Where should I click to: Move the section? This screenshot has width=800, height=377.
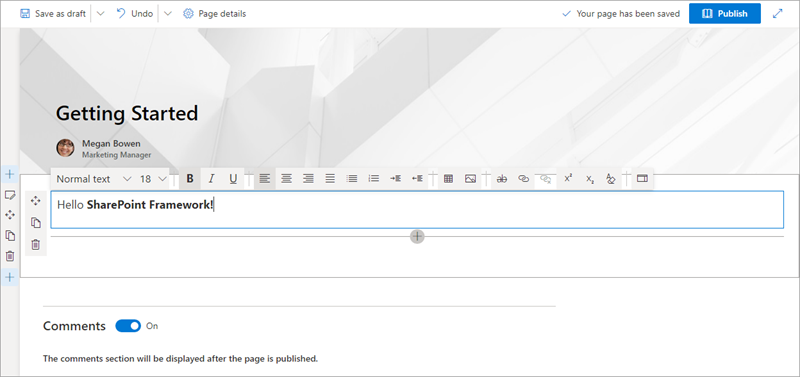(x=9, y=215)
